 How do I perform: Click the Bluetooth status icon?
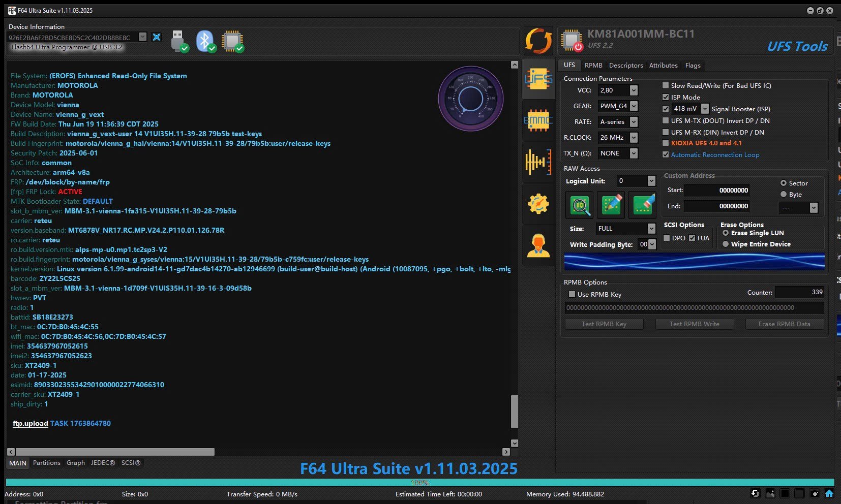(x=206, y=41)
